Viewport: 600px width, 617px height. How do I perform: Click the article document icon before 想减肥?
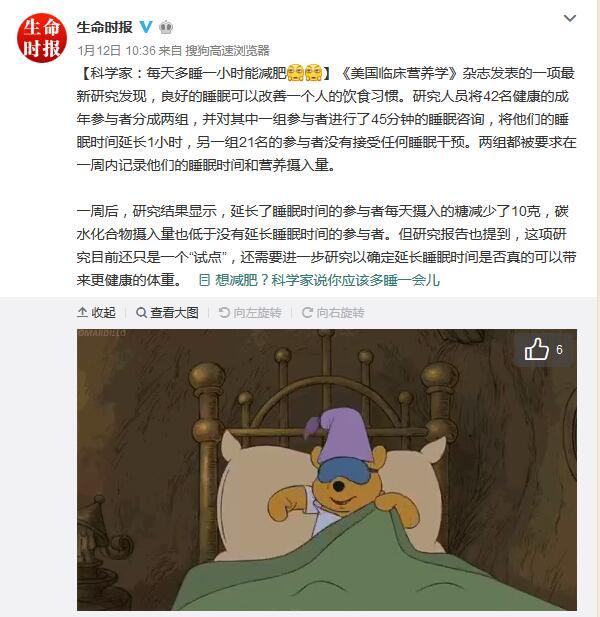click(204, 280)
